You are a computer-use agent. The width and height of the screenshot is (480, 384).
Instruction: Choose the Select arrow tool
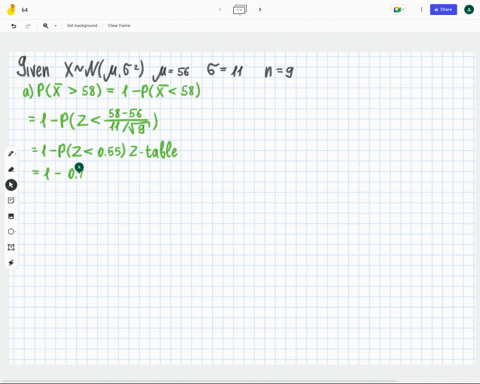11,185
